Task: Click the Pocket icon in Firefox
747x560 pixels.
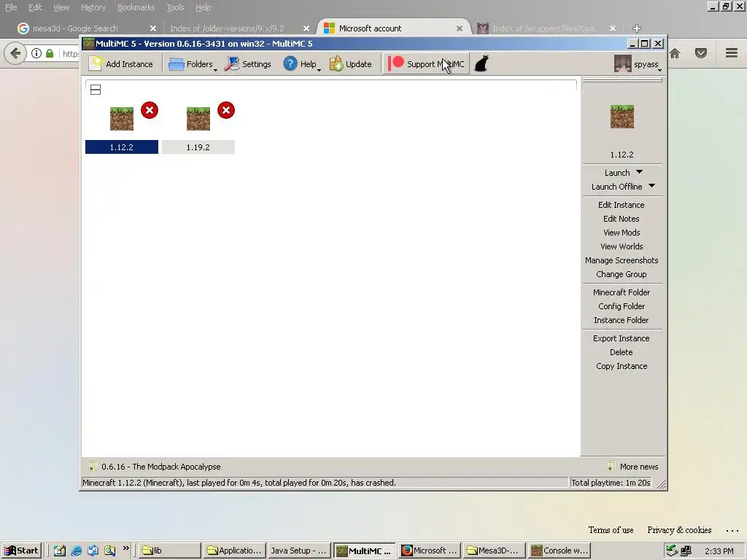Action: [701, 53]
